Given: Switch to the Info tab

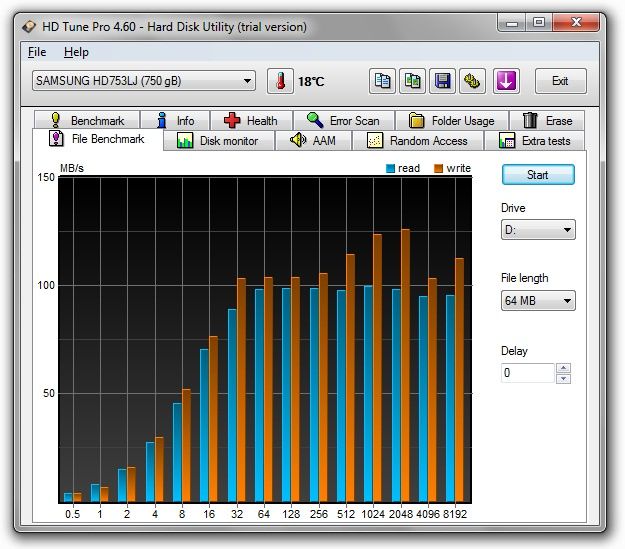Looking at the screenshot, I should click(x=175, y=120).
